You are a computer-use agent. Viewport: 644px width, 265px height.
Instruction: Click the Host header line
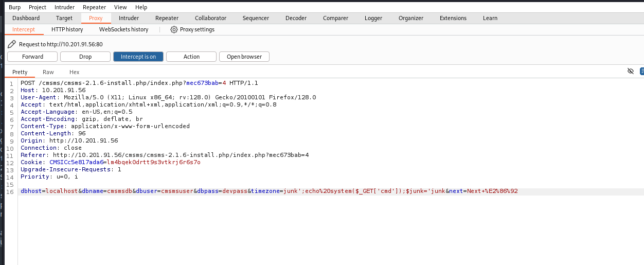point(53,90)
